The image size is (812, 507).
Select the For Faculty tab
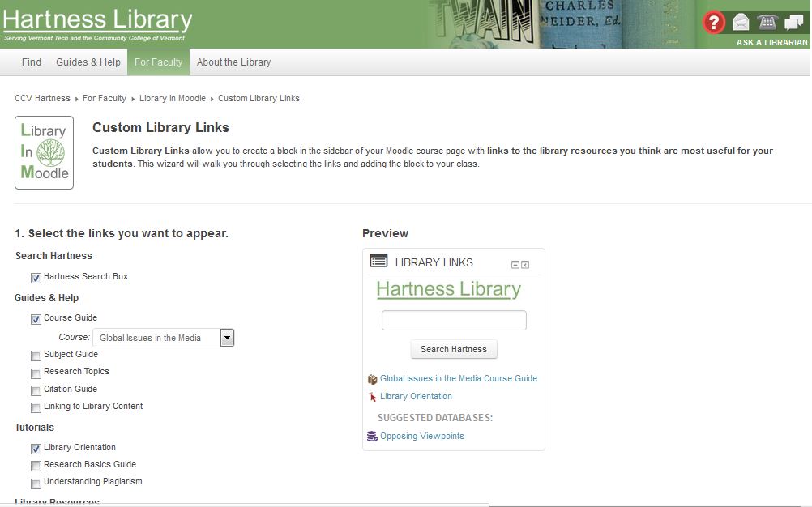159,62
